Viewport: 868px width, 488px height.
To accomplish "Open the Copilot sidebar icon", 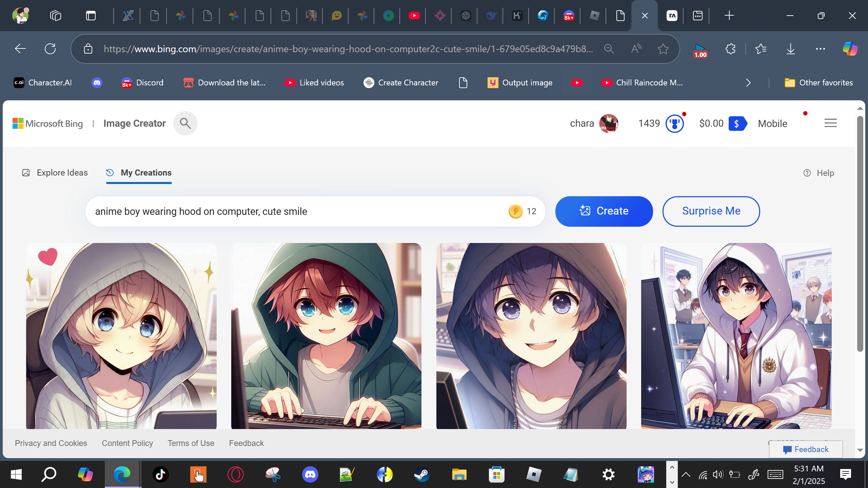I will (850, 49).
